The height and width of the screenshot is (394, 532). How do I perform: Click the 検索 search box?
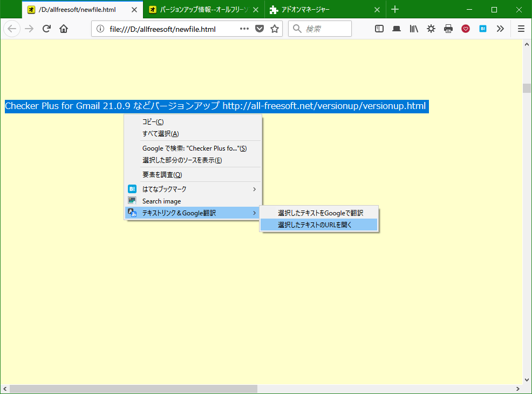tap(320, 29)
